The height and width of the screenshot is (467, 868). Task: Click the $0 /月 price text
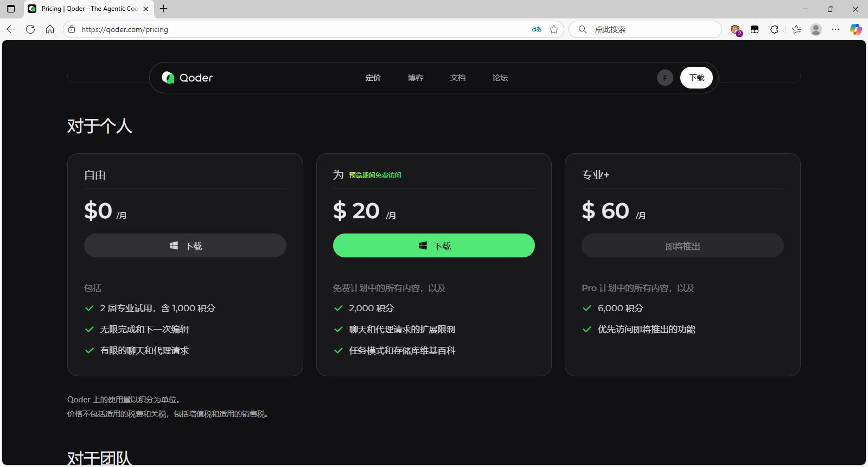click(105, 211)
